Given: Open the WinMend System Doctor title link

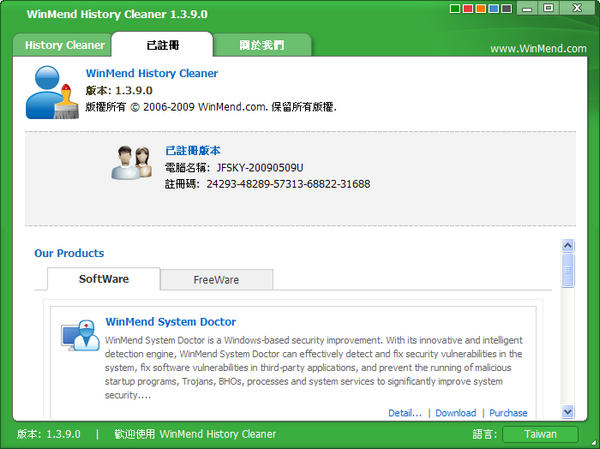Looking at the screenshot, I should point(170,322).
